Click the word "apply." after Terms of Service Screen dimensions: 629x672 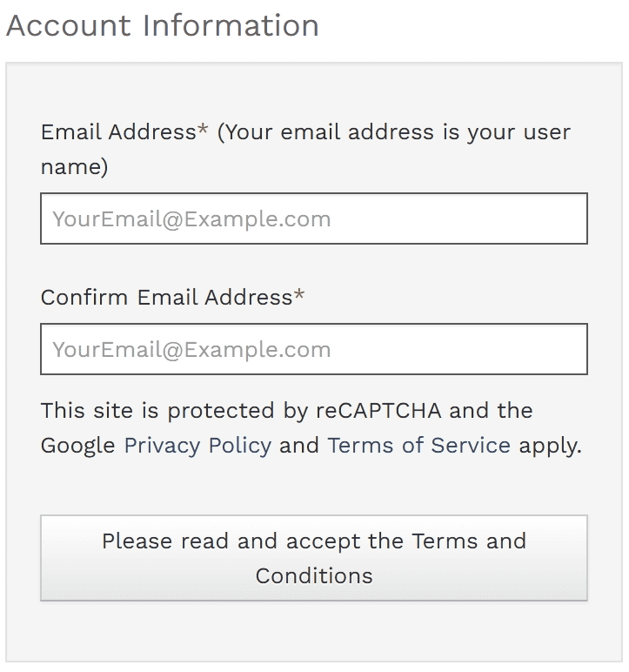click(550, 446)
